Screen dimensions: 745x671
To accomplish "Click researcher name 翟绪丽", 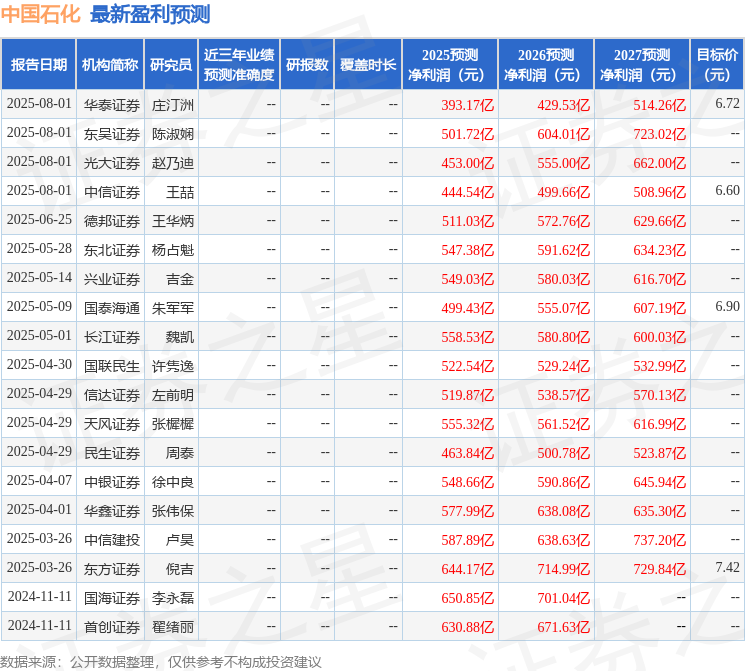I will click(172, 627).
